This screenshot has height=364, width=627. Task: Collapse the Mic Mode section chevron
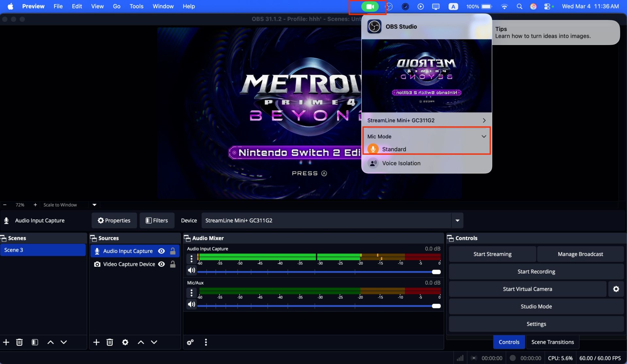tap(484, 136)
